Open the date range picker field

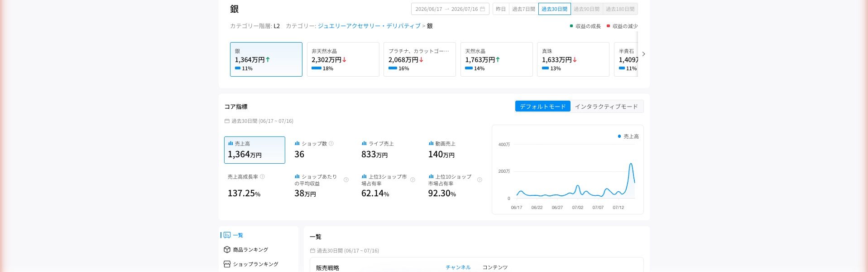(x=450, y=9)
